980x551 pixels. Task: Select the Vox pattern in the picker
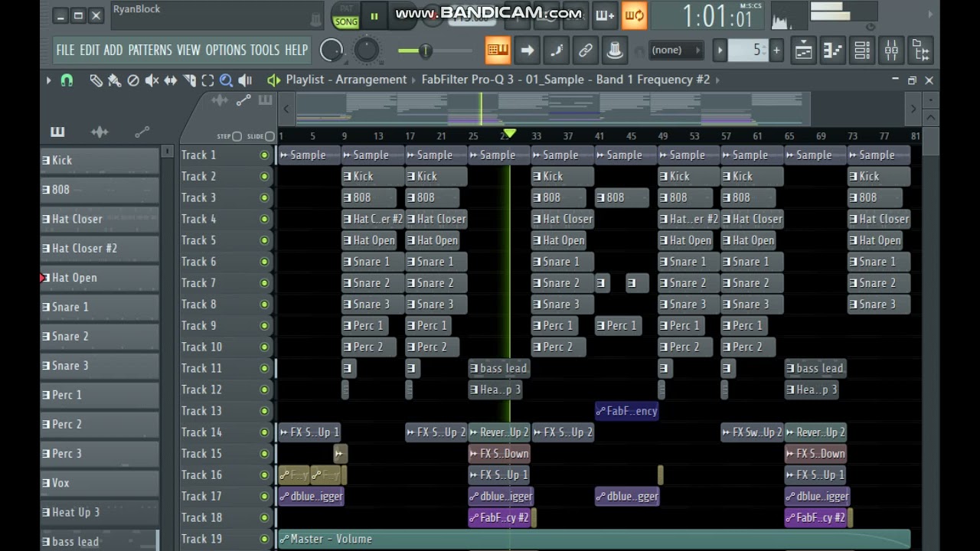pos(100,483)
